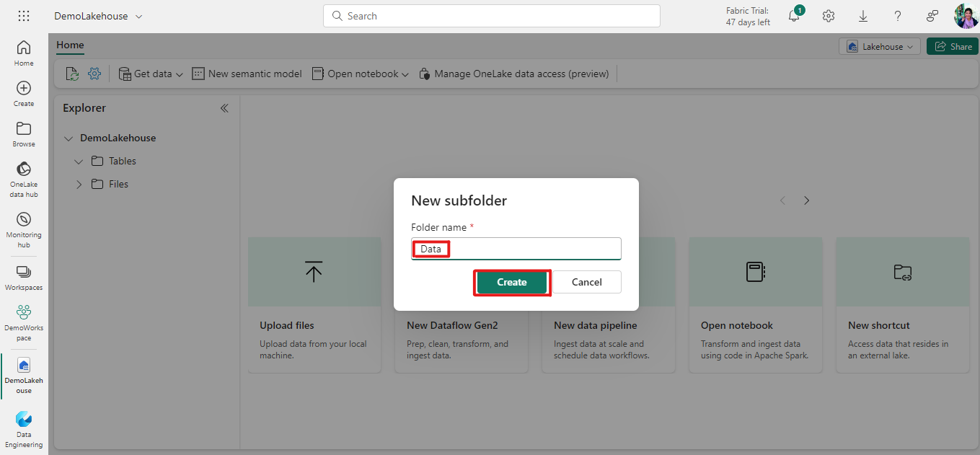Click the download icon in top bar
This screenshot has width=980, height=455.
tap(863, 16)
